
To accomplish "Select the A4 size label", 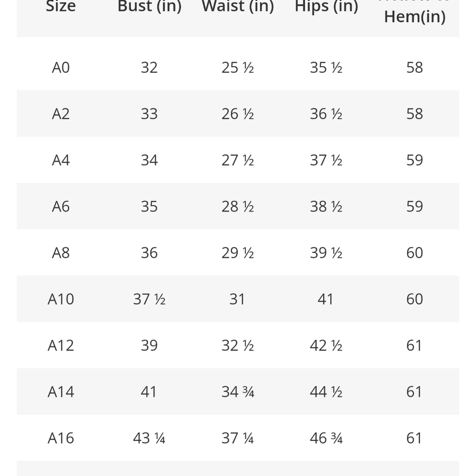I will pyautogui.click(x=60, y=160).
